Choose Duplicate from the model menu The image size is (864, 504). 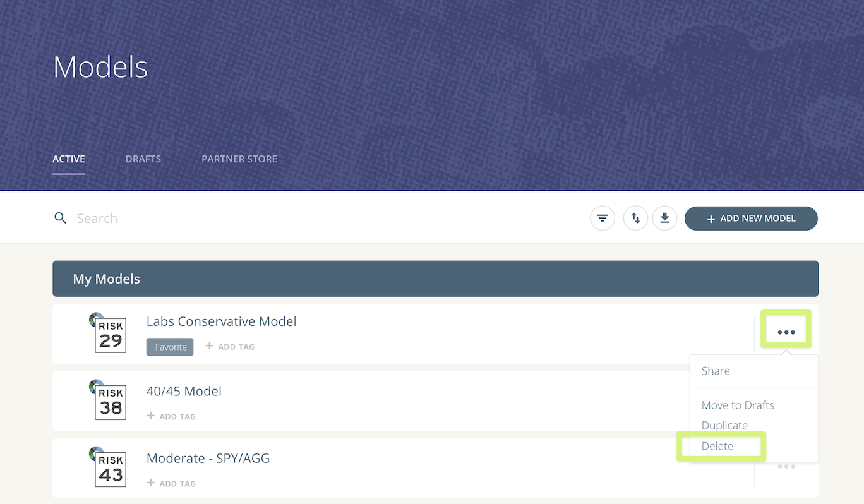click(724, 426)
